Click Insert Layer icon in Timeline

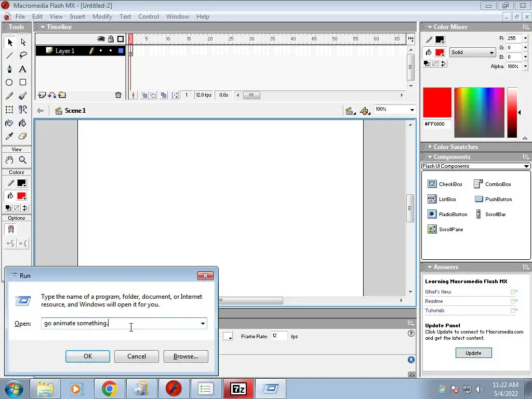[42, 95]
